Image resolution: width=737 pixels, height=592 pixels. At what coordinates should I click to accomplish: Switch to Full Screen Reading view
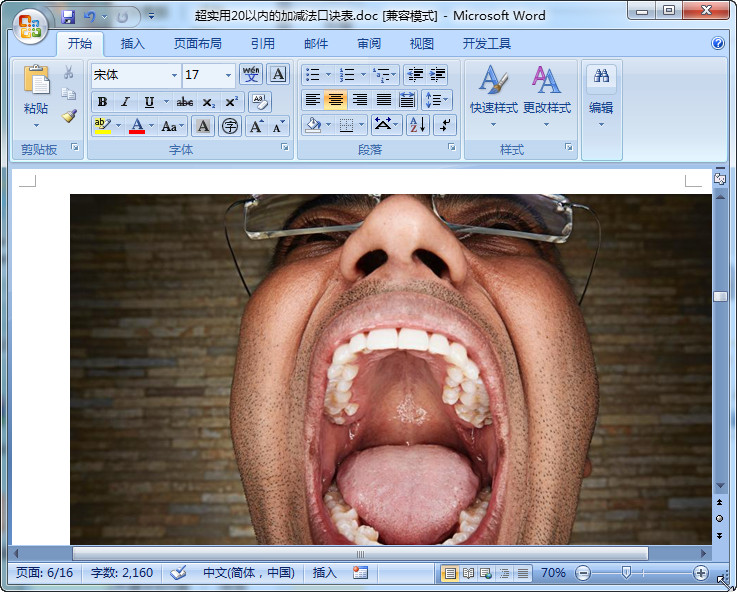[x=468, y=573]
